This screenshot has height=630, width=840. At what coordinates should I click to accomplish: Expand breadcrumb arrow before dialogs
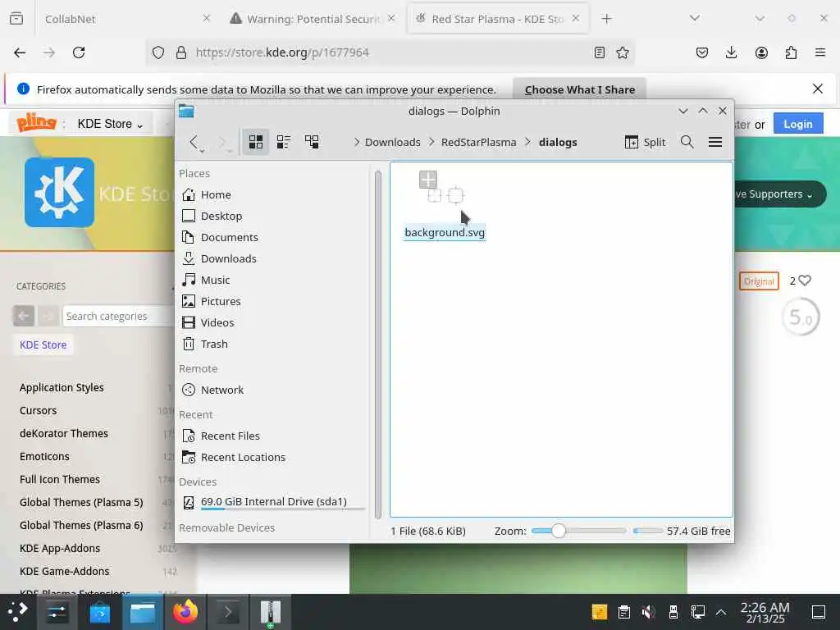527,142
